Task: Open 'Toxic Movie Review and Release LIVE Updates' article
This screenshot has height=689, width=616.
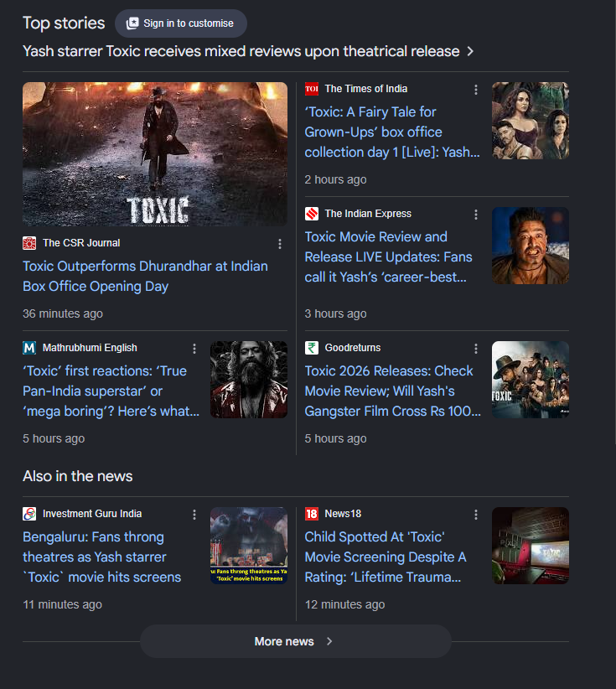Action: tap(388, 257)
